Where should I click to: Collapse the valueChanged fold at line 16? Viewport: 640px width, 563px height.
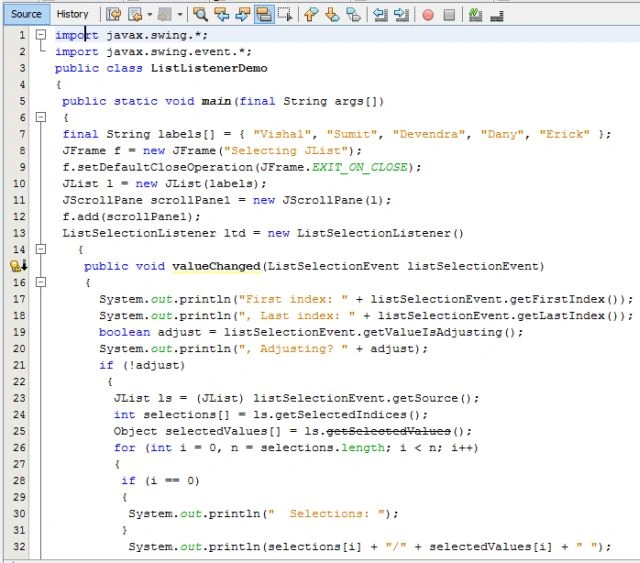(40, 282)
